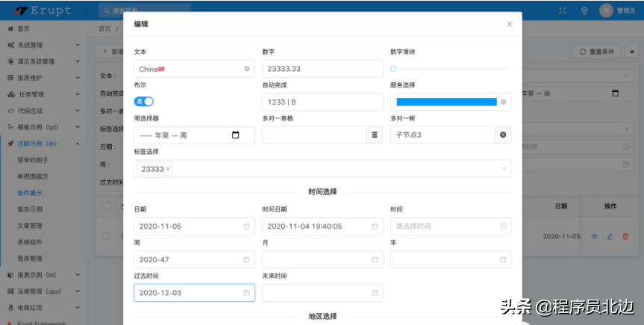This screenshot has width=644, height=325.
Task: Collapse search conditions with arrow button
Action: point(631,52)
